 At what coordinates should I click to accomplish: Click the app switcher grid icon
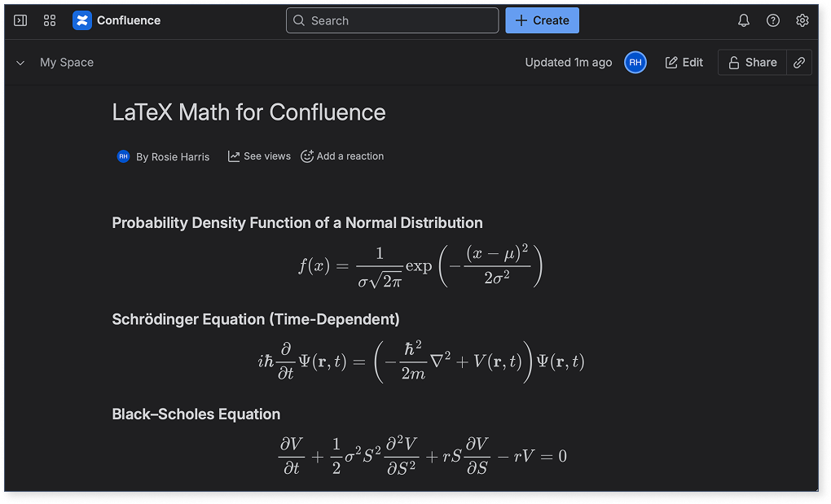point(50,20)
